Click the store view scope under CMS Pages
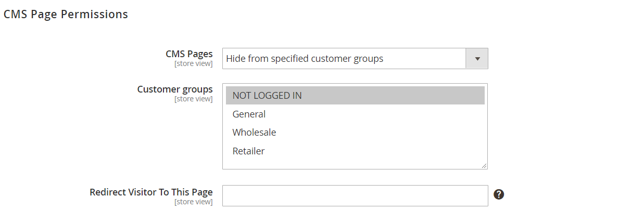 pos(193,64)
